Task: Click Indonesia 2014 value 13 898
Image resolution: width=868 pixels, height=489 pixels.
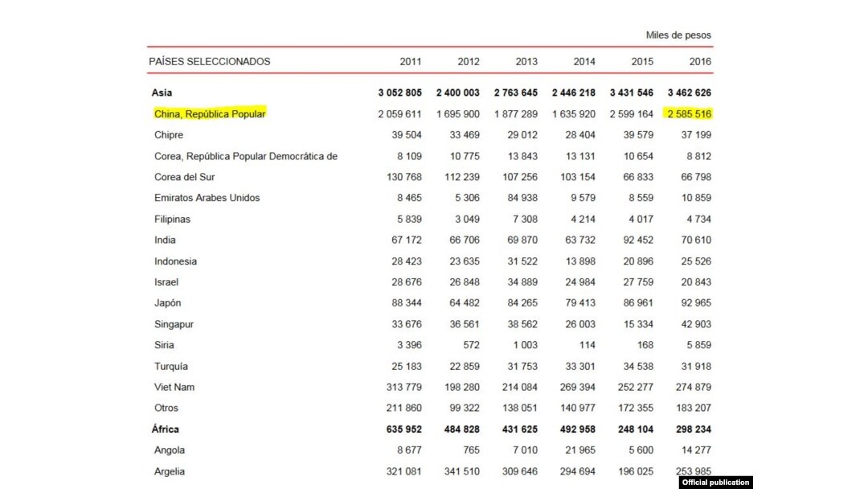Action: point(580,261)
